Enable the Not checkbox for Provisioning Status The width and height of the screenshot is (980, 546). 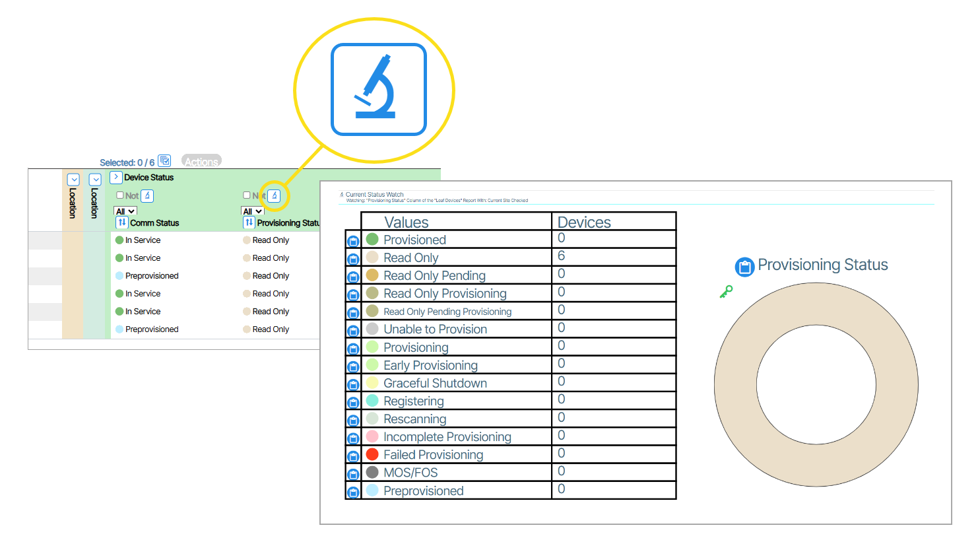(247, 195)
